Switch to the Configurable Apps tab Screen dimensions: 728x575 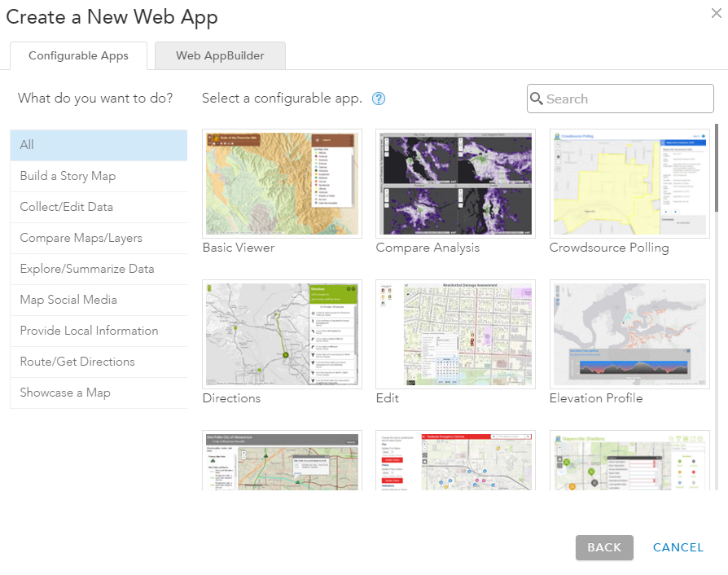coord(78,55)
